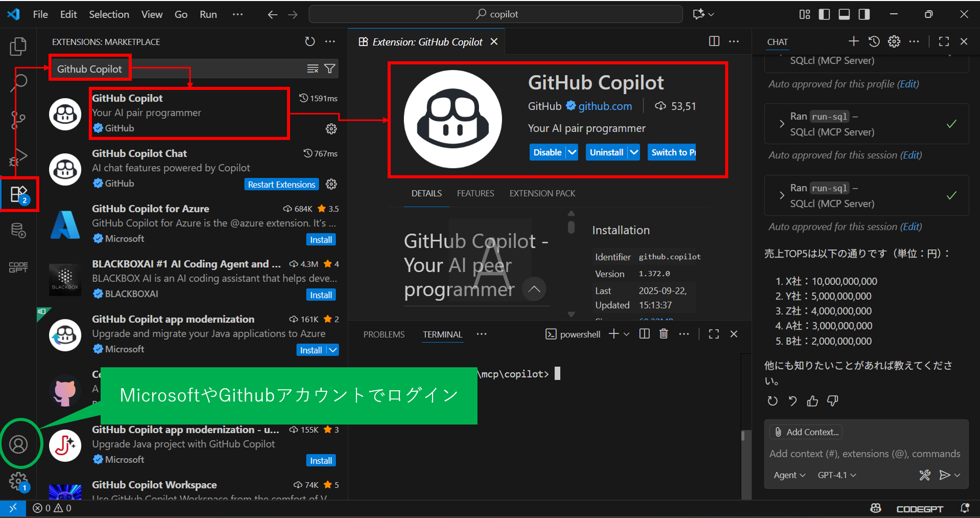The width and height of the screenshot is (980, 518).
Task: Toggle the primary side bar
Action: click(824, 14)
